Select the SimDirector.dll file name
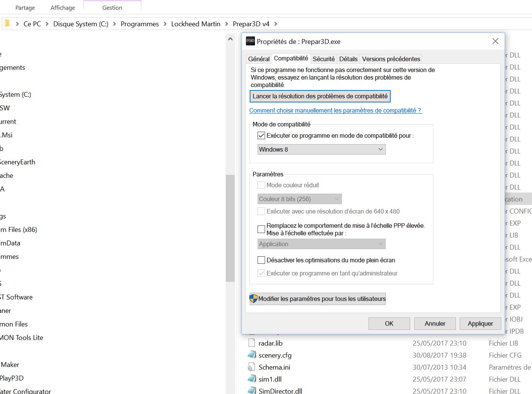The image size is (532, 394). click(x=280, y=391)
